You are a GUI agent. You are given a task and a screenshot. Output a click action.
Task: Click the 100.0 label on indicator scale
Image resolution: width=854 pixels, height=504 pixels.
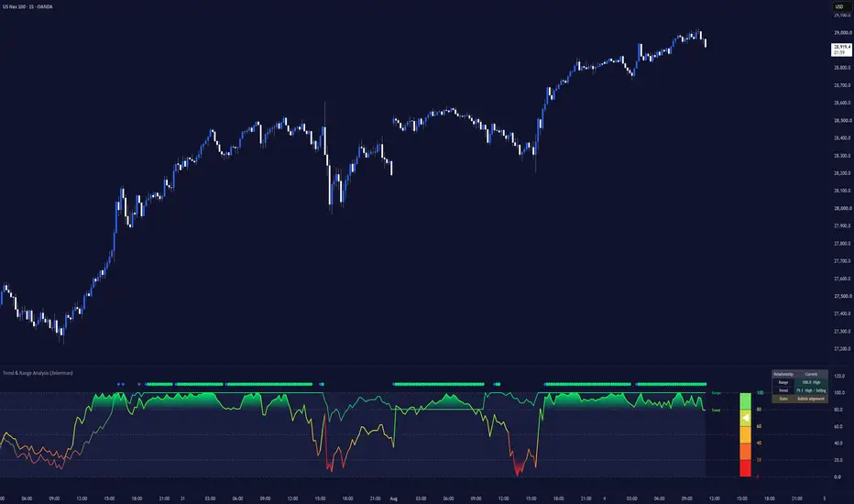point(839,393)
